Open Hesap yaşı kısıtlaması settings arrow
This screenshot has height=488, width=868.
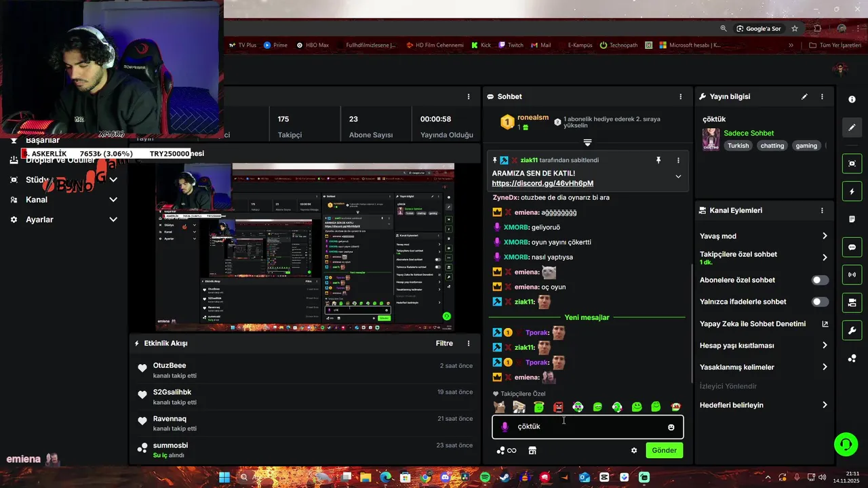click(825, 346)
